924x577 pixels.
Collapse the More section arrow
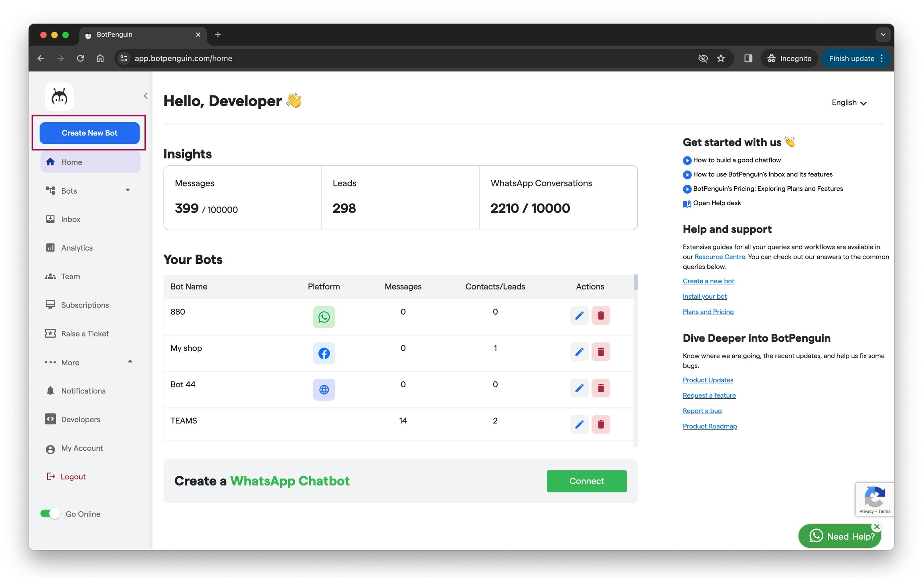130,362
